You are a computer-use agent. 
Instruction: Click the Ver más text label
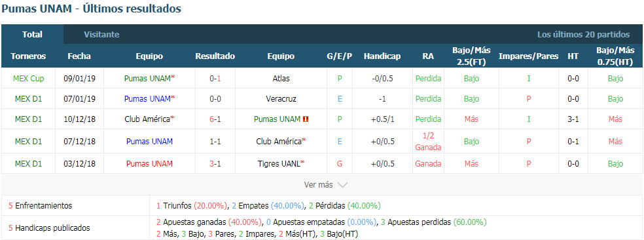(x=318, y=185)
